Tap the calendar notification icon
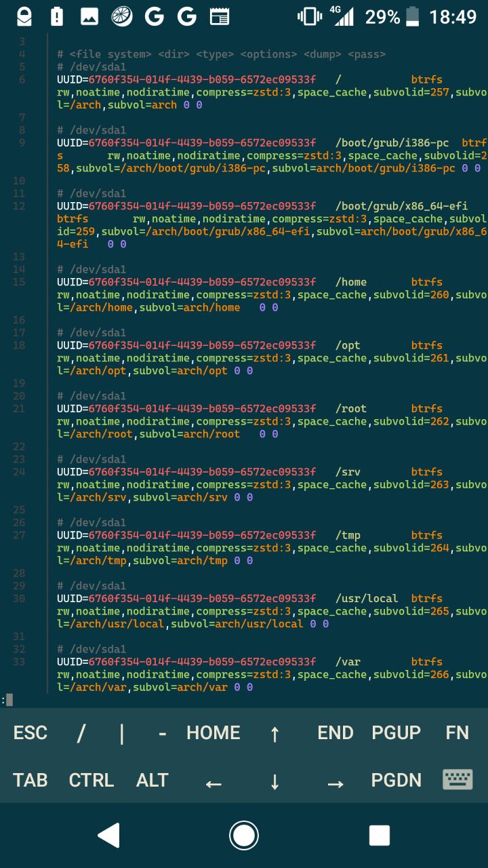The height and width of the screenshot is (868, 488). tap(220, 16)
